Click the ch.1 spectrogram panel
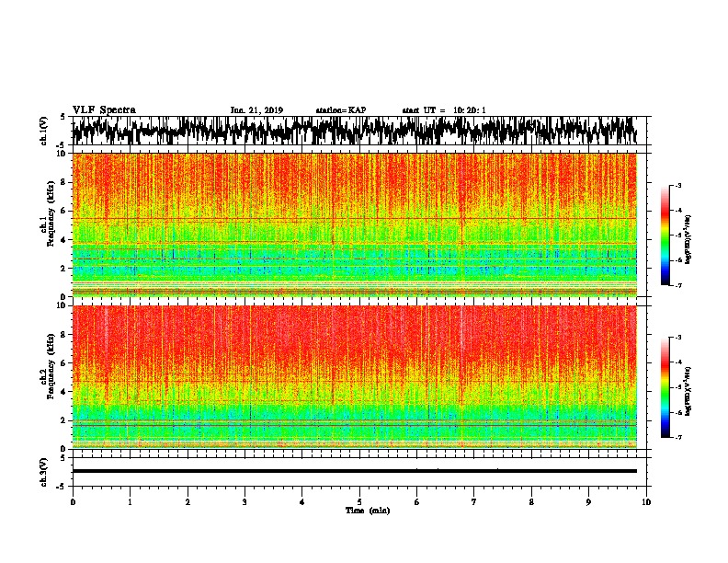Image resolution: width=728 pixels, height=563 pixels. [355, 224]
